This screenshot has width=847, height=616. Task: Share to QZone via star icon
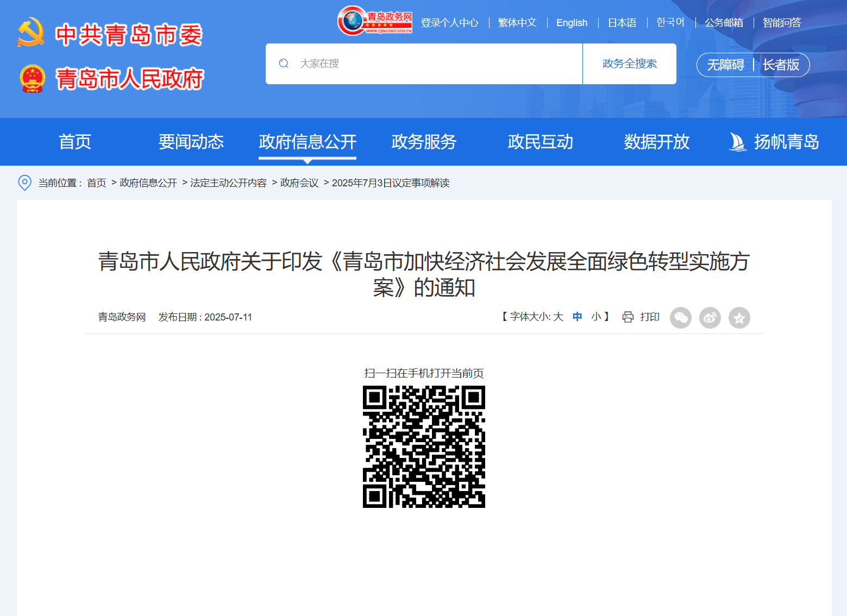coord(739,318)
